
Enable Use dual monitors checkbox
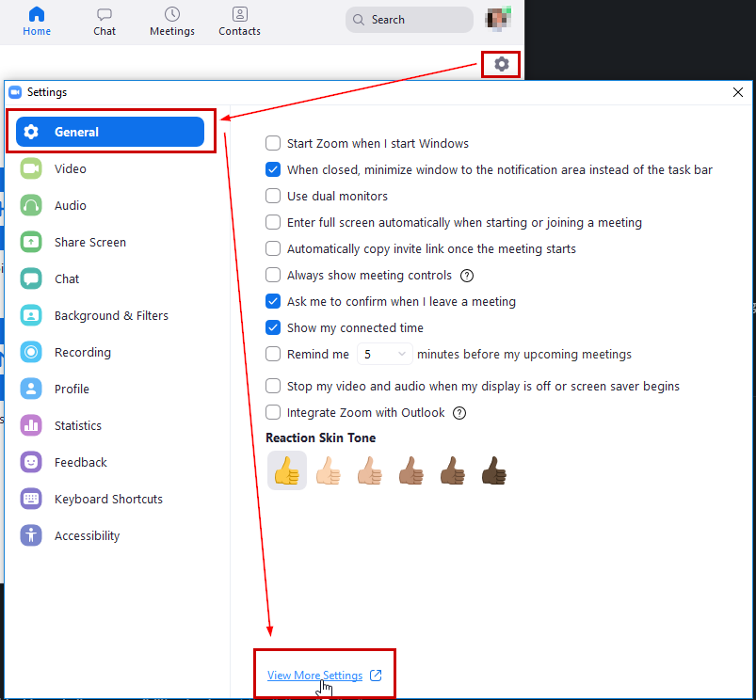(273, 196)
